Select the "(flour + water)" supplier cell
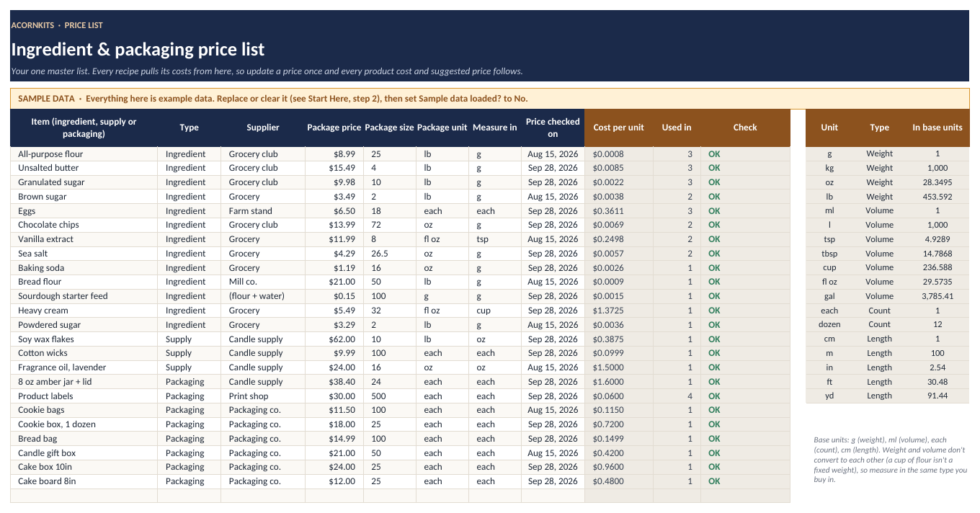980x513 pixels. click(263, 296)
